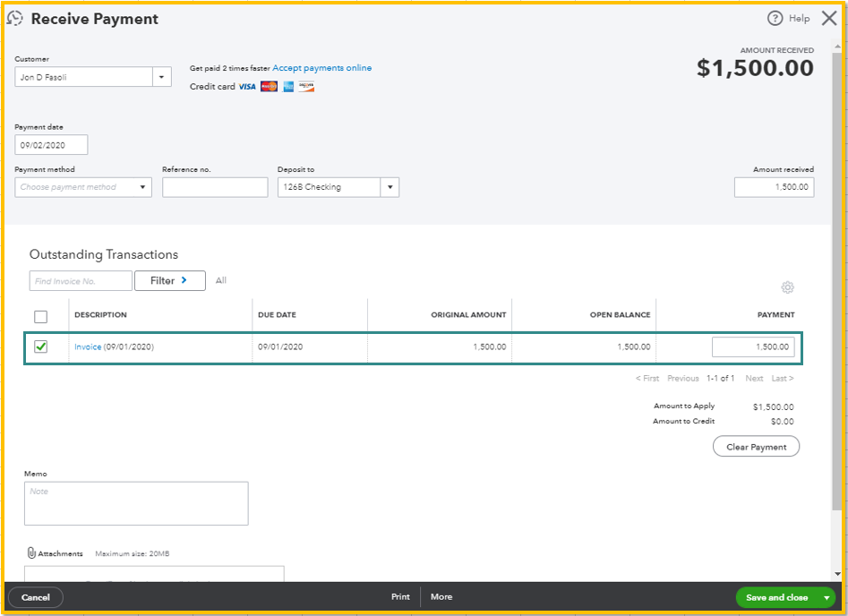Click the due date cell 09/01/2020
The width and height of the screenshot is (848, 616).
click(x=280, y=346)
